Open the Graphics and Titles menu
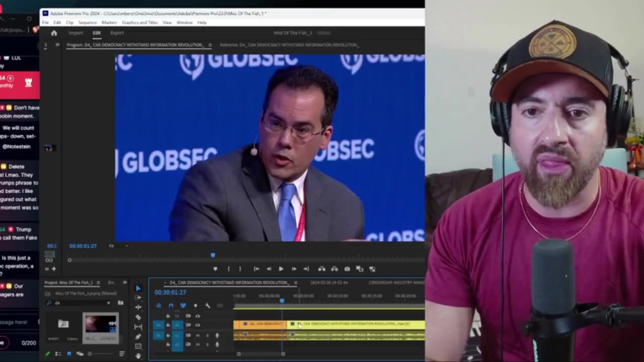Screen dimensions: 644x362 click(x=139, y=23)
